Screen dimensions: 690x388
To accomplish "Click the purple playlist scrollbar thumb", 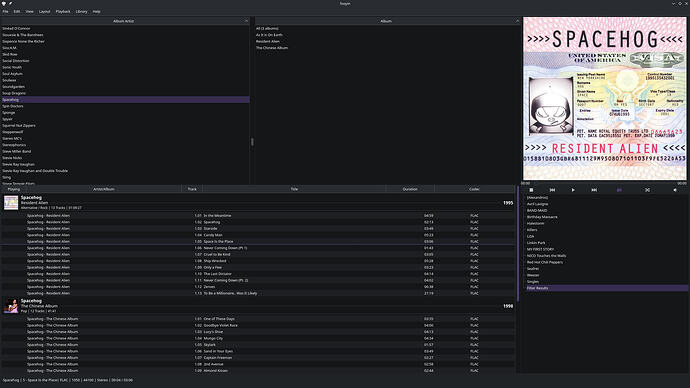I will [x=518, y=244].
